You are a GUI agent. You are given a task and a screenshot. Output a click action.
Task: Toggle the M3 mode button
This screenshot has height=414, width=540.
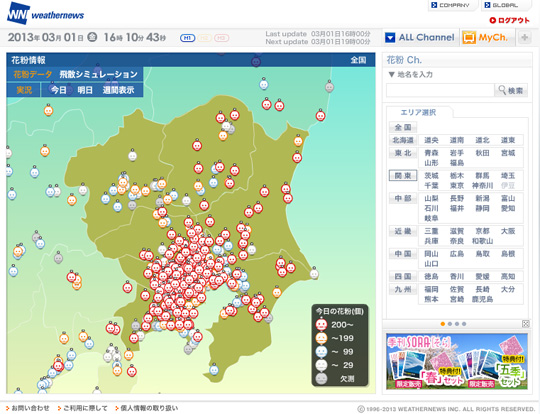pyautogui.click(x=221, y=38)
